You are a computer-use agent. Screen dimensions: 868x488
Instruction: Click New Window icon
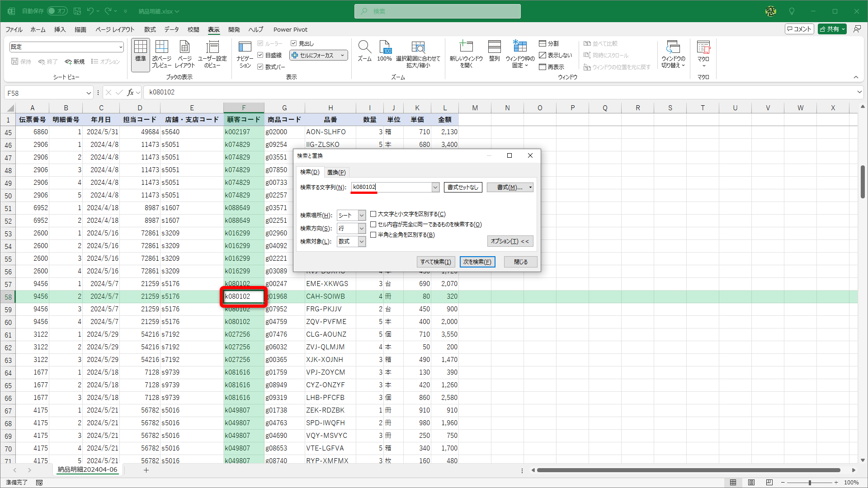point(466,47)
